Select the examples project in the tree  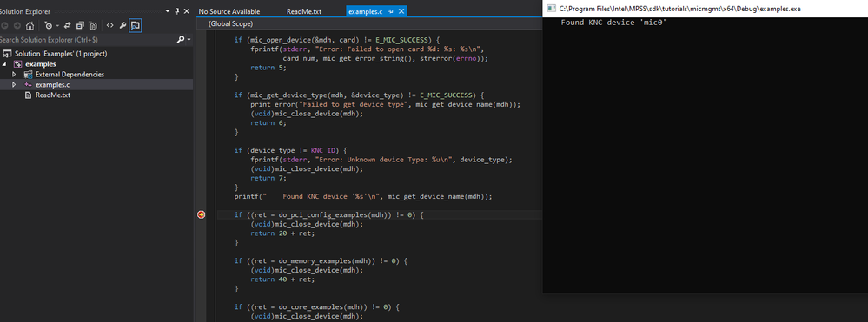pyautogui.click(x=41, y=64)
